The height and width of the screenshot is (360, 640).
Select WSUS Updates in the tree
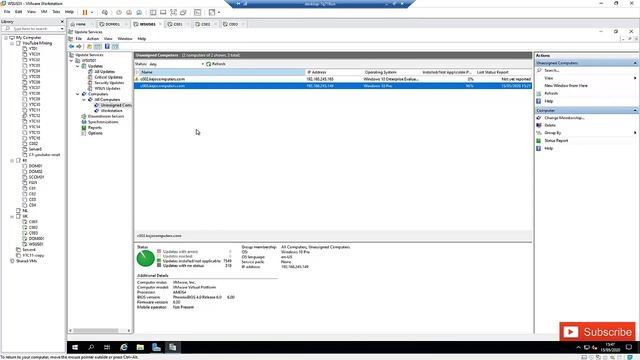pyautogui.click(x=107, y=89)
